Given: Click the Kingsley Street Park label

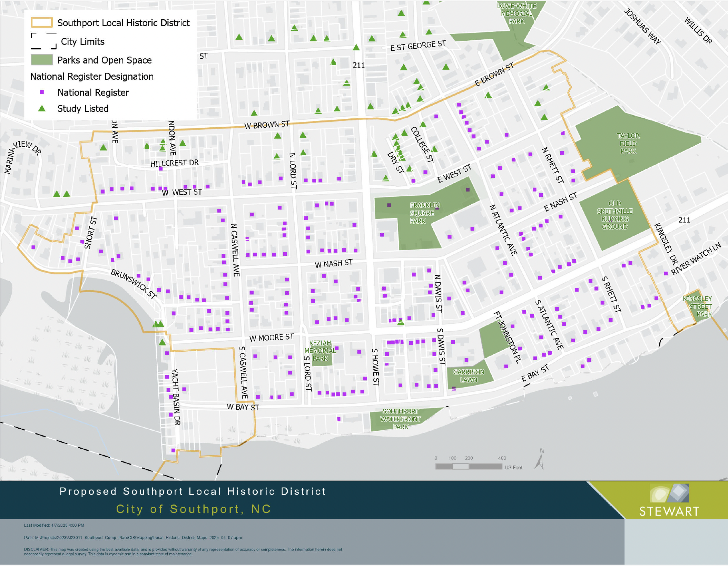Looking at the screenshot, I should (700, 306).
